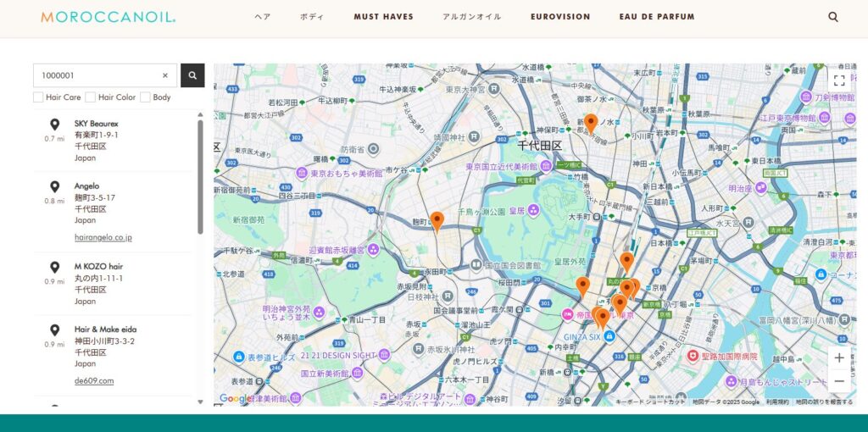
Task: Clear the search field with X icon
Action: (165, 75)
